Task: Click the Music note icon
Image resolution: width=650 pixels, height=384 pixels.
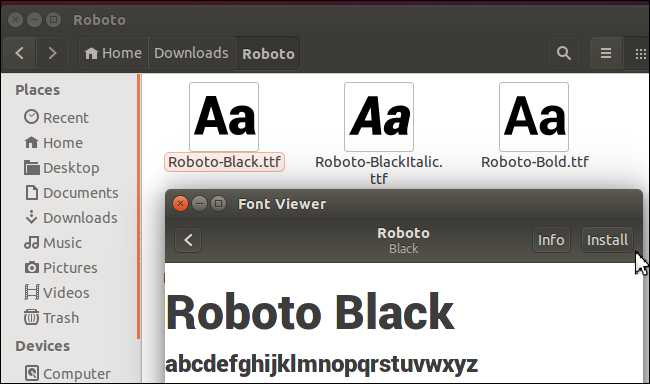Action: click(31, 243)
